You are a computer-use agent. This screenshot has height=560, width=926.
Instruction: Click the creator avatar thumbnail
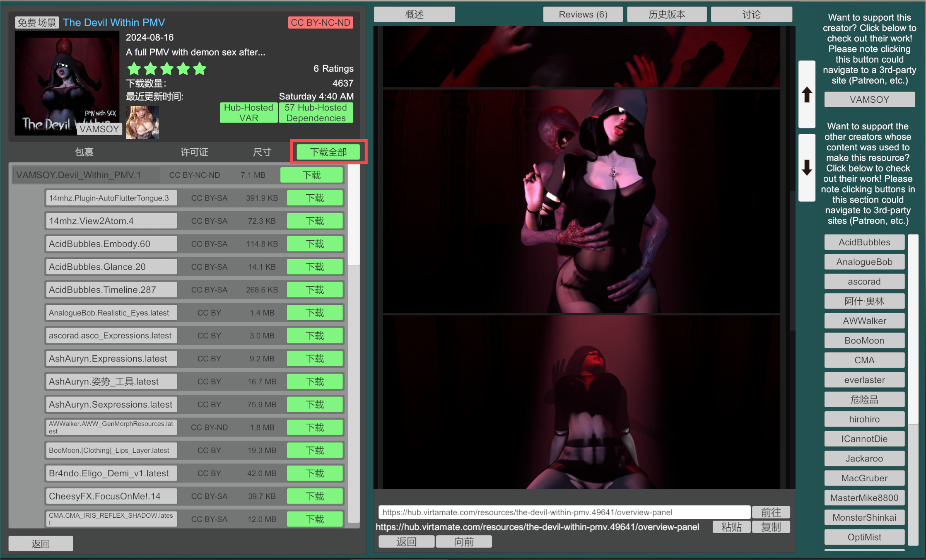(142, 122)
